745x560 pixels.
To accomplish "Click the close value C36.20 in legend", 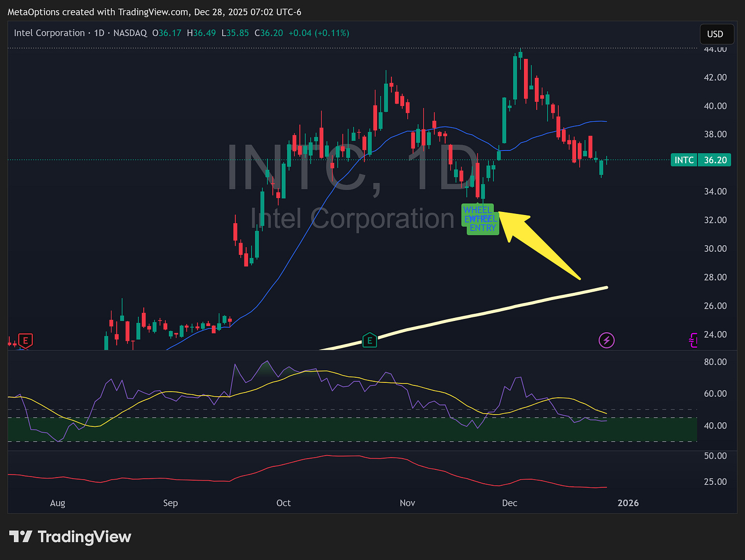I will click(269, 33).
